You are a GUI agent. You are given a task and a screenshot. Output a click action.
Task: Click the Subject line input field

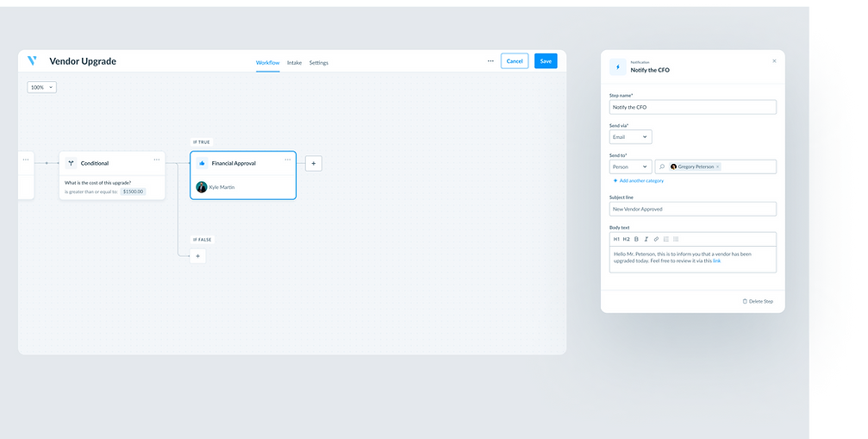click(x=692, y=209)
